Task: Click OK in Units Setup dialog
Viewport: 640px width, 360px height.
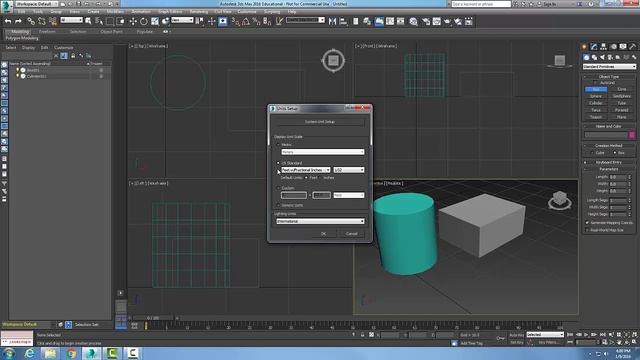Action: click(324, 234)
